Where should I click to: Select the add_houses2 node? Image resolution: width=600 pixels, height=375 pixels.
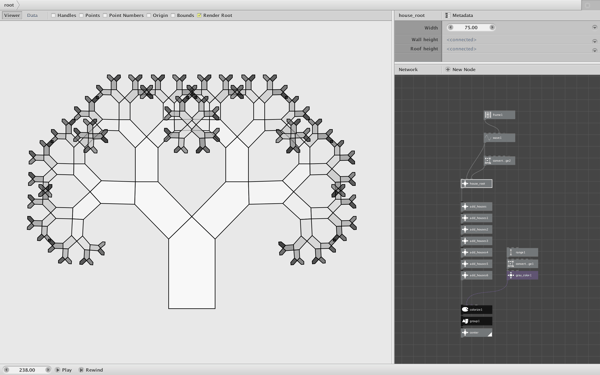[476, 230]
